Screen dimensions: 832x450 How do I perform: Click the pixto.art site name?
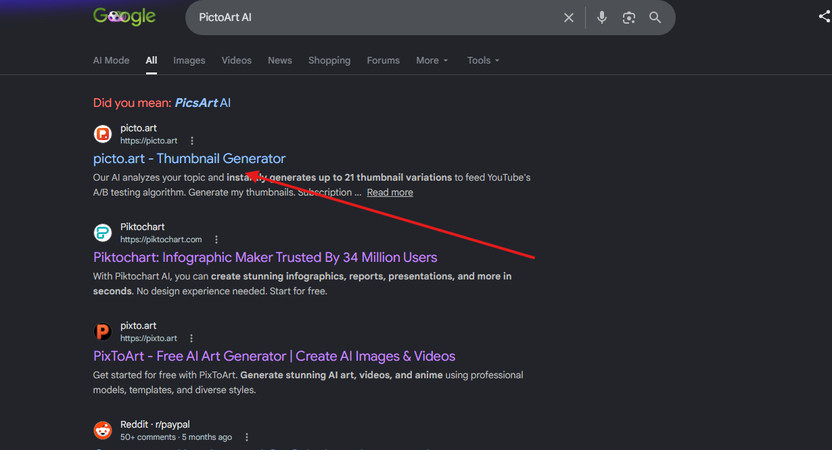138,325
